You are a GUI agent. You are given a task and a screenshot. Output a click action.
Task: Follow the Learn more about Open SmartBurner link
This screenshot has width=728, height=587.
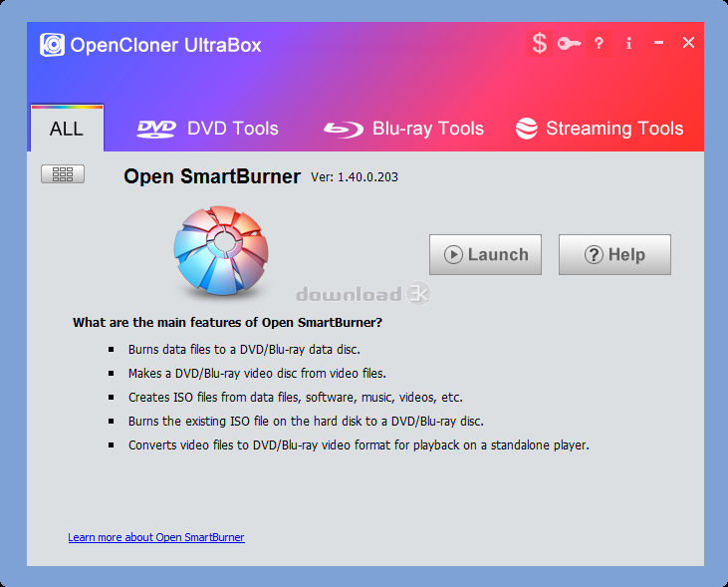[156, 537]
